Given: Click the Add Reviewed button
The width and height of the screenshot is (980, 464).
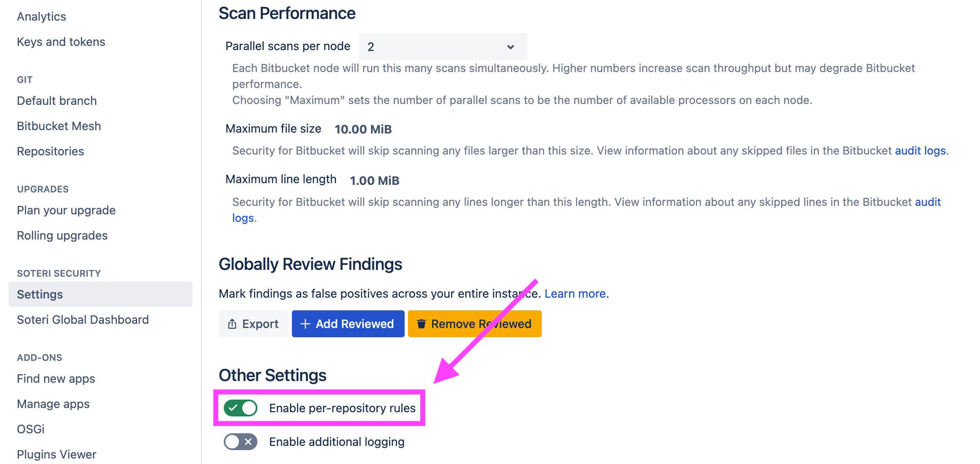Looking at the screenshot, I should [x=348, y=323].
